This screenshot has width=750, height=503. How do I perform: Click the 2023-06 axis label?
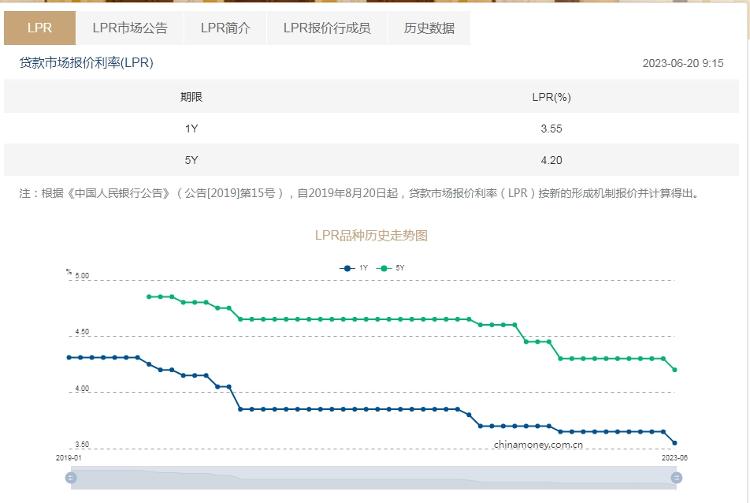coord(674,458)
